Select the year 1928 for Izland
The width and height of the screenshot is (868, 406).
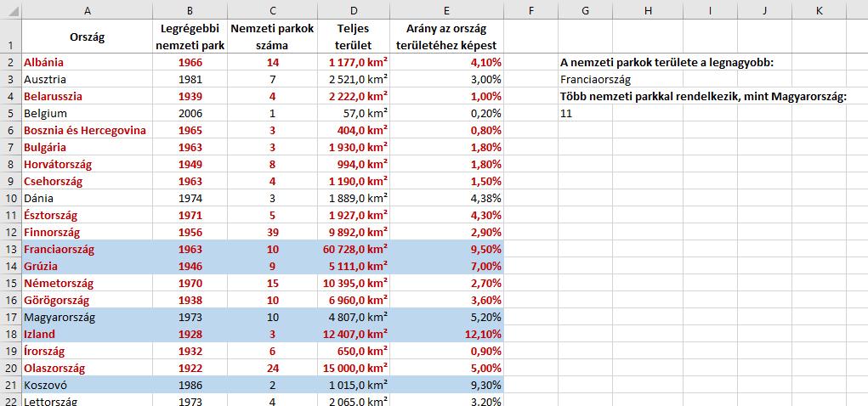tap(190, 334)
